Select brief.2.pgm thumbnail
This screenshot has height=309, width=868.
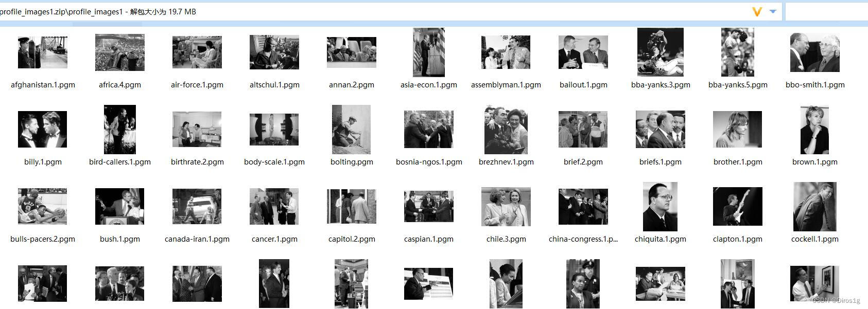click(583, 130)
